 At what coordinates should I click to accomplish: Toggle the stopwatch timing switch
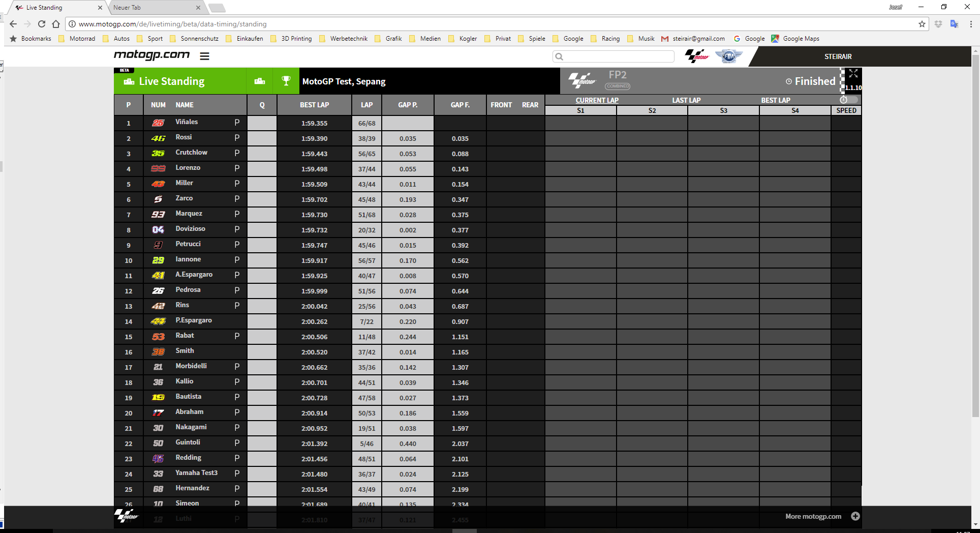[848, 100]
